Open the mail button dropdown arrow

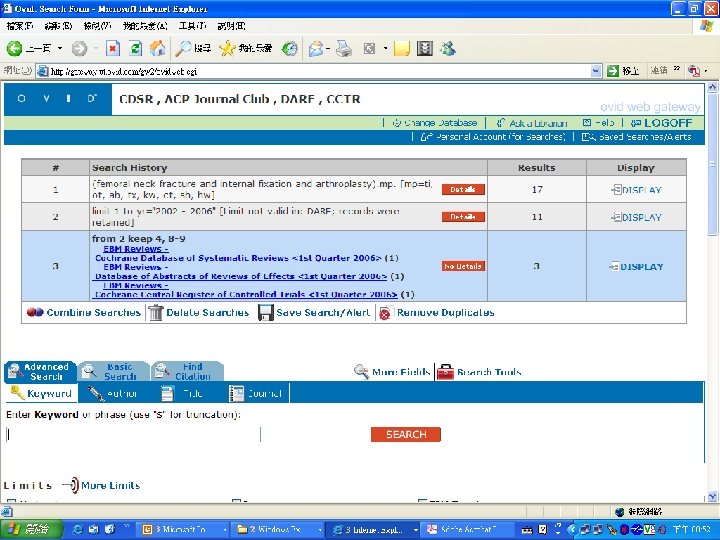pos(328,48)
